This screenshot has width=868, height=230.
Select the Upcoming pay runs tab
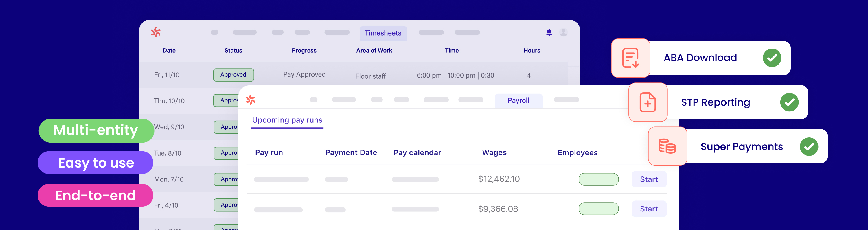(287, 120)
